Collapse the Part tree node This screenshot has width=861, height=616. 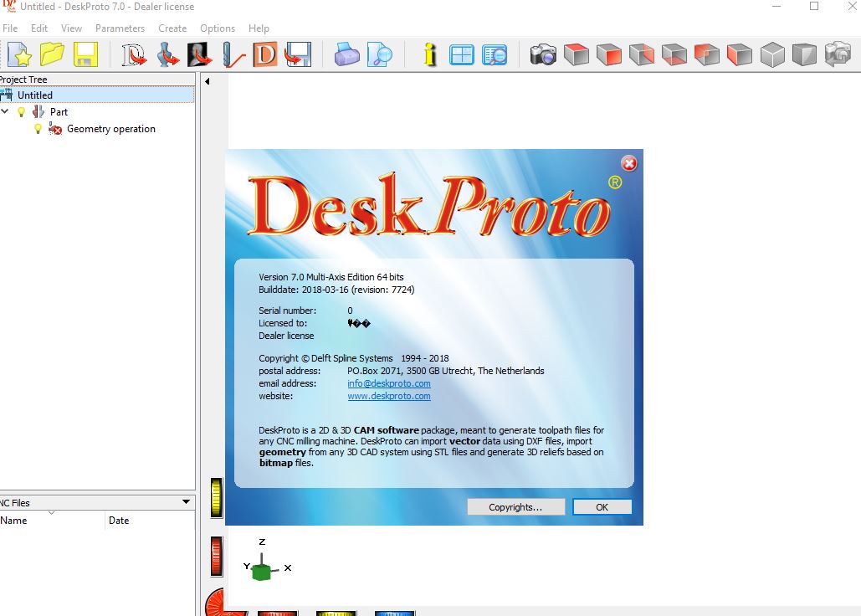tap(6, 111)
